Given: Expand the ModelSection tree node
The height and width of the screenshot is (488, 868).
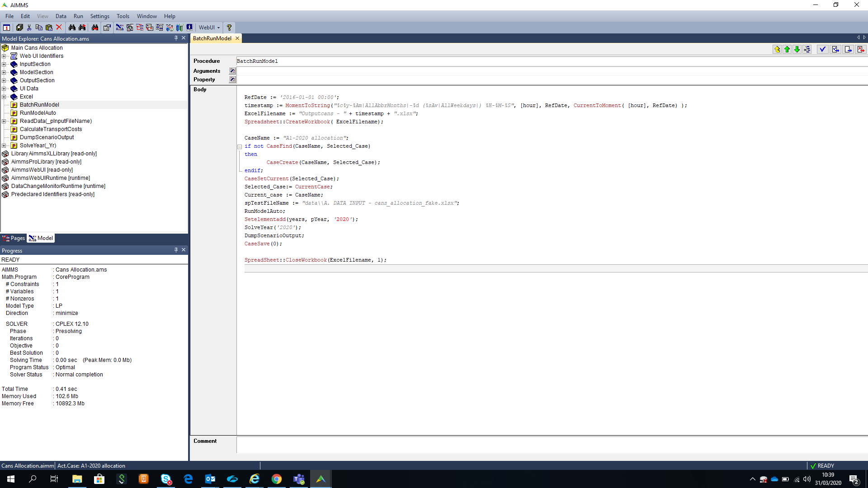Looking at the screenshot, I should click(4, 72).
